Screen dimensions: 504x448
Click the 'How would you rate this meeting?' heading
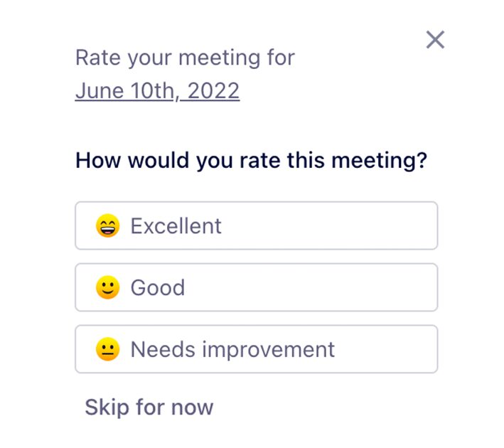click(x=251, y=161)
